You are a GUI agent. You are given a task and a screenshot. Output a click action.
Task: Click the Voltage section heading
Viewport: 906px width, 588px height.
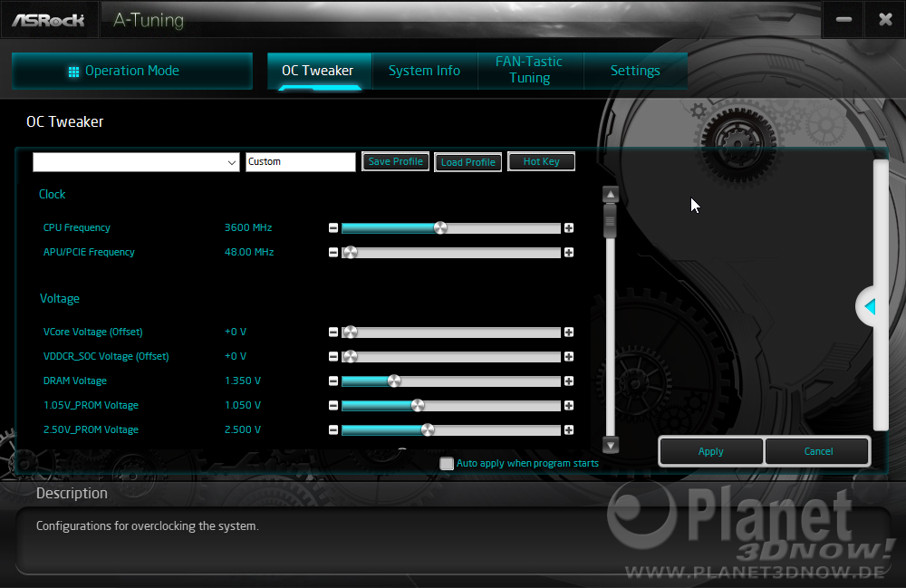point(60,299)
